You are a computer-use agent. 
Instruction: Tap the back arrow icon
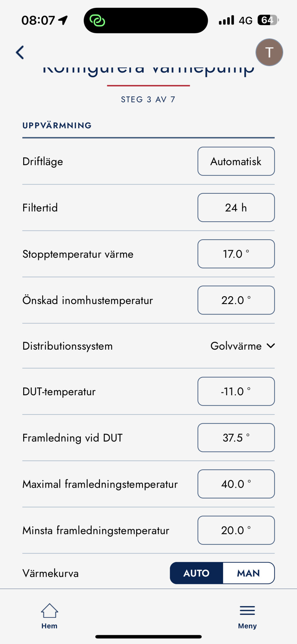point(20,53)
